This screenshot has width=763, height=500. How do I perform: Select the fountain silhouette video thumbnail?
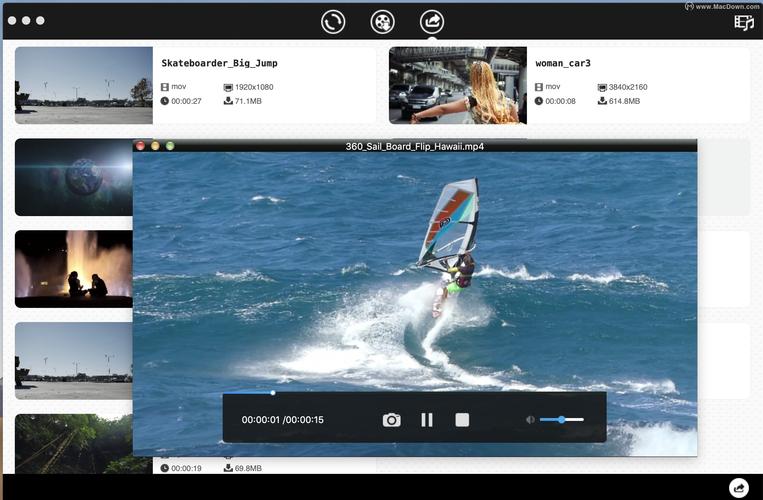tap(73, 268)
